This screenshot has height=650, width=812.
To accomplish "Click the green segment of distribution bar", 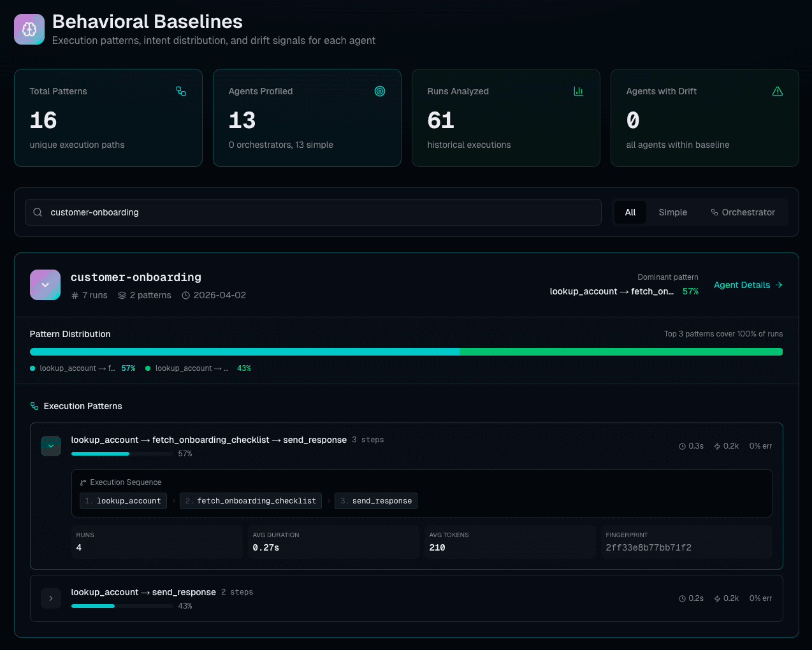I will point(621,352).
